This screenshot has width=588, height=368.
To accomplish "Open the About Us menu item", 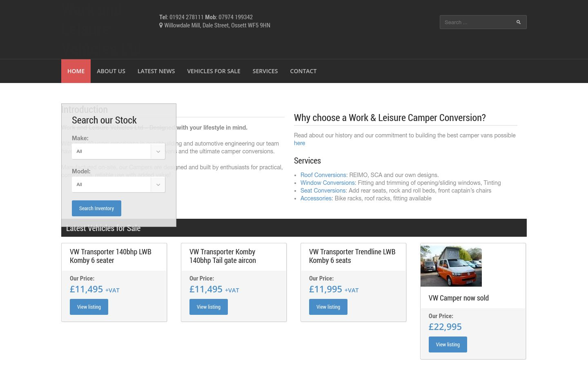I will [111, 71].
